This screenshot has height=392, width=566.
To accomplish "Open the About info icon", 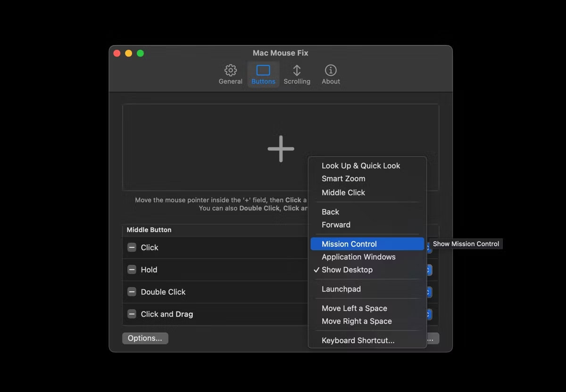I will [x=330, y=73].
